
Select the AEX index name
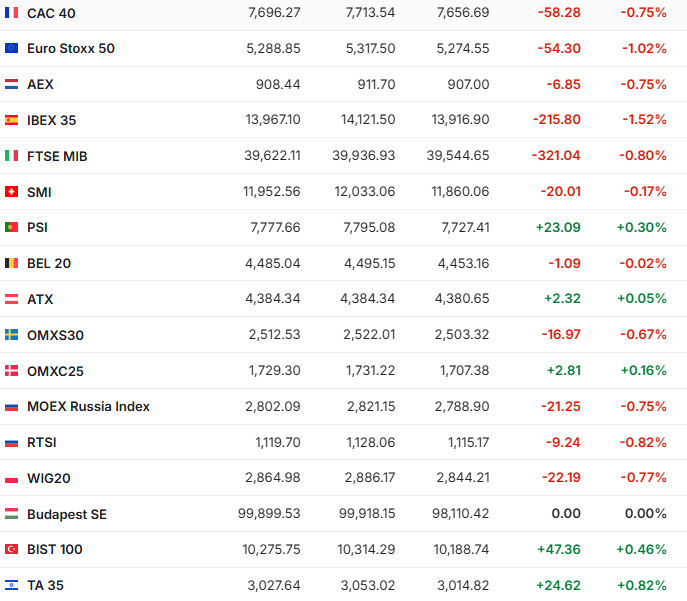tap(41, 84)
